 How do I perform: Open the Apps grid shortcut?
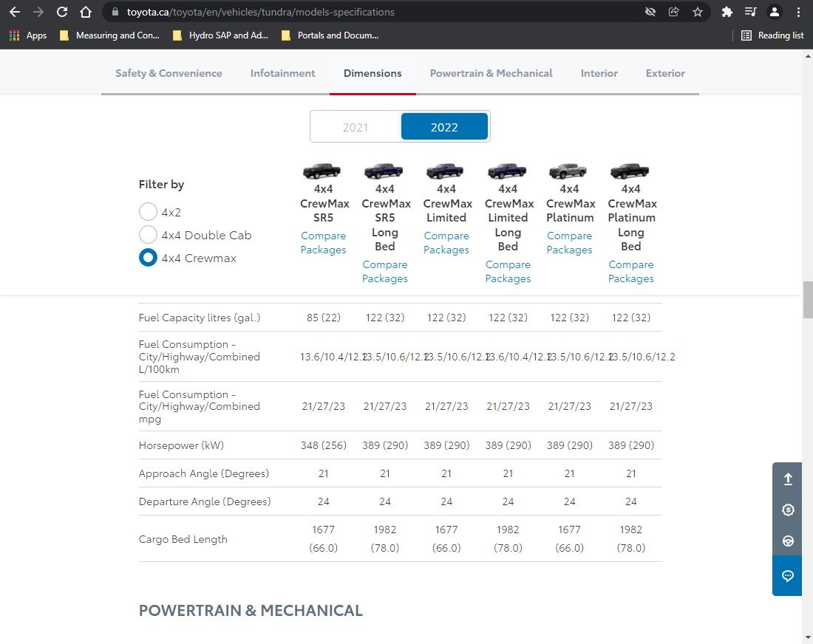pos(28,35)
